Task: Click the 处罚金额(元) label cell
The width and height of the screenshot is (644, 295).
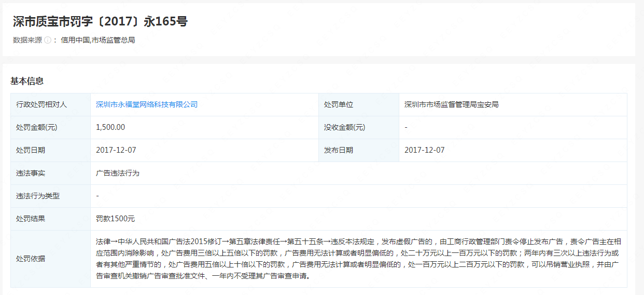Action: coord(51,127)
